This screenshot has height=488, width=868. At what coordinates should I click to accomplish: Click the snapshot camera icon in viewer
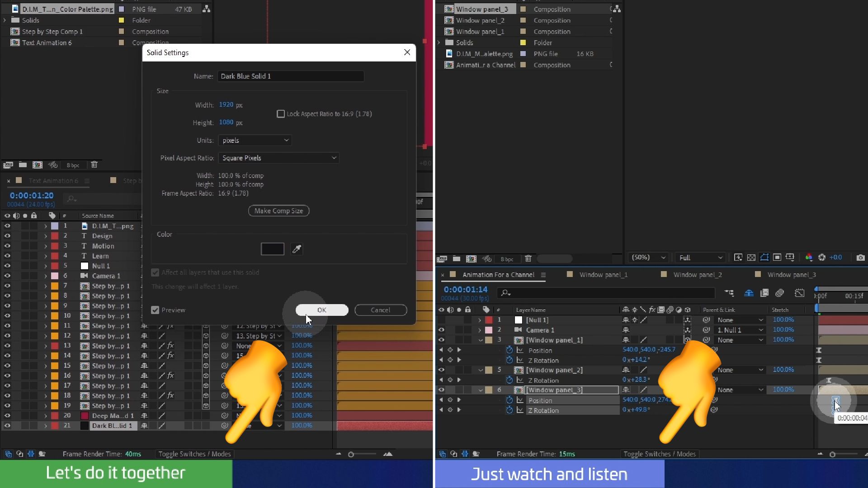point(860,258)
